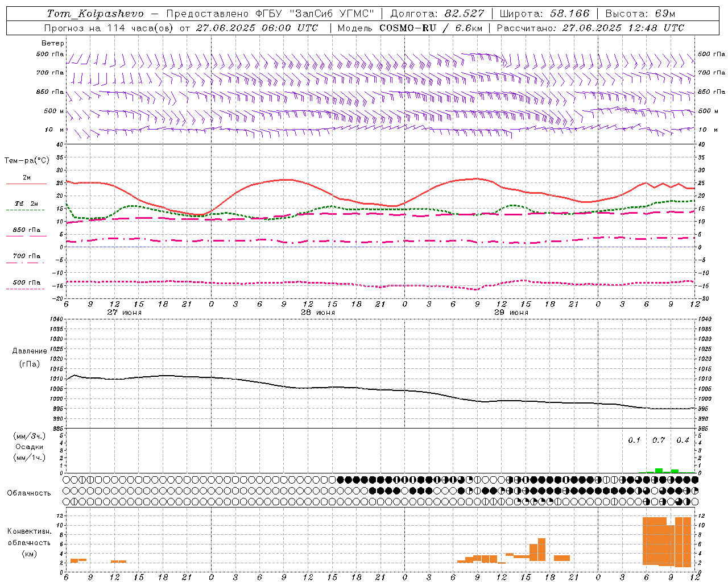Viewport: 728px width, 582px height.
Task: Select the 0.7 precipitation amount value
Action: click(x=659, y=440)
